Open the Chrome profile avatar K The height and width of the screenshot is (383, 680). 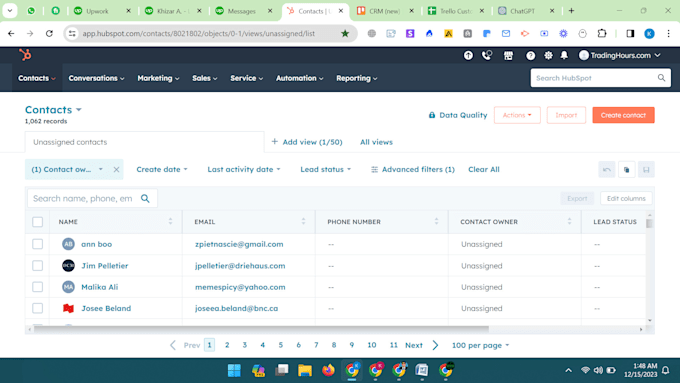point(649,33)
